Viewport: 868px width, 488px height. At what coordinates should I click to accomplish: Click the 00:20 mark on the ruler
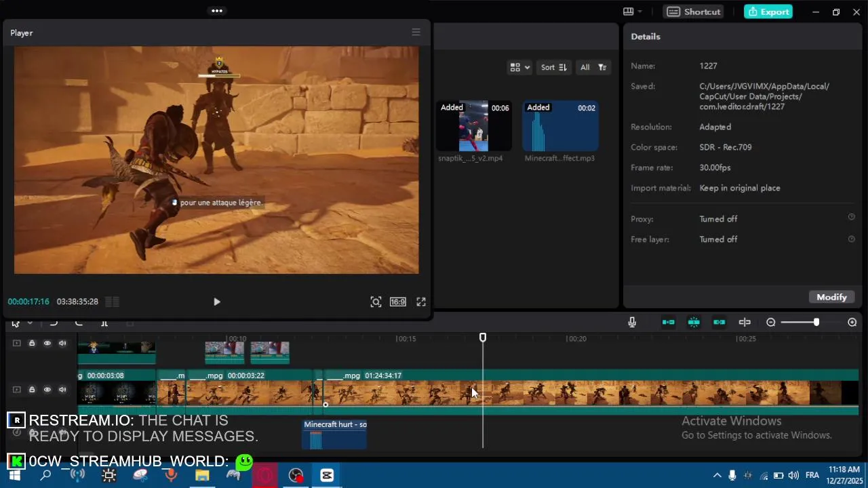pyautogui.click(x=577, y=339)
